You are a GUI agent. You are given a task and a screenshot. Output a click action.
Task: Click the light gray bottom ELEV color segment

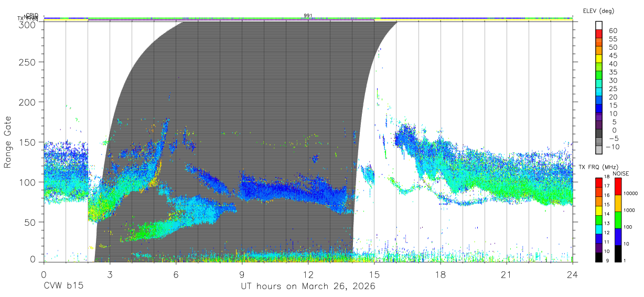(599, 150)
